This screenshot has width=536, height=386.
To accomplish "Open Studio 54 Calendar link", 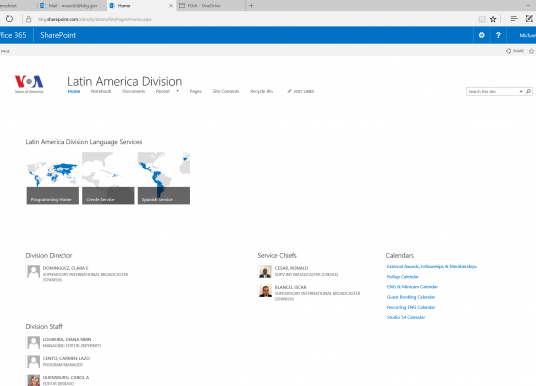I will (406, 317).
